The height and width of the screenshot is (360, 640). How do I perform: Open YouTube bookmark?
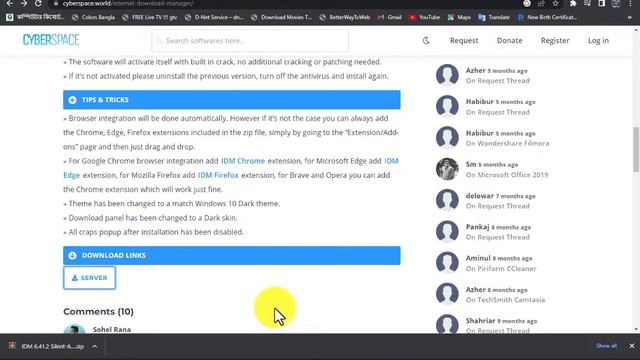[424, 17]
